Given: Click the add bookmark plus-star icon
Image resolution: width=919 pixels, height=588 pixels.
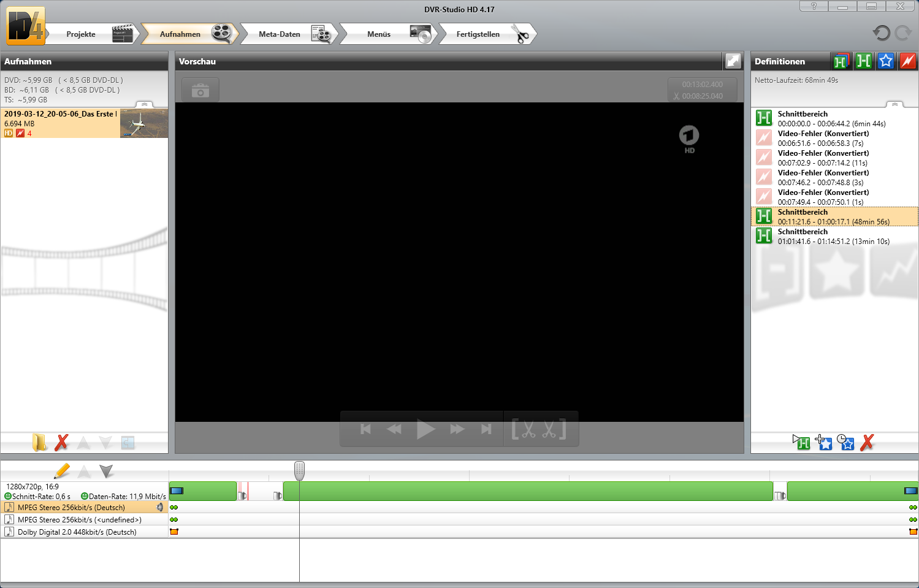Looking at the screenshot, I should pyautogui.click(x=824, y=442).
